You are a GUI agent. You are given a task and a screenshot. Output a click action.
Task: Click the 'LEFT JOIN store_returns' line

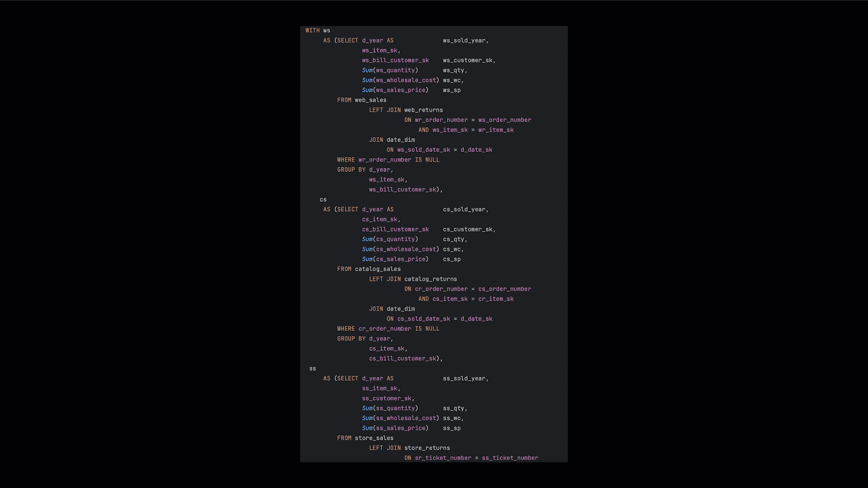point(410,448)
